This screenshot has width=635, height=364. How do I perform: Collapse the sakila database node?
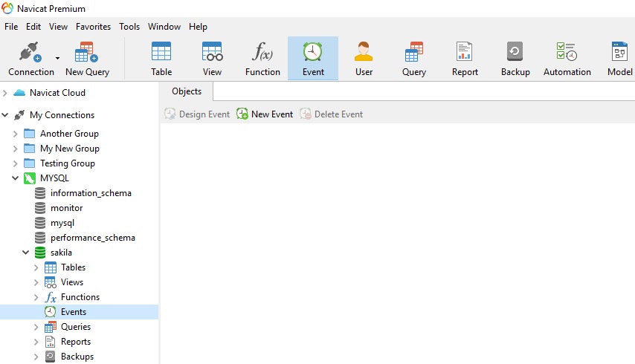[x=25, y=253]
